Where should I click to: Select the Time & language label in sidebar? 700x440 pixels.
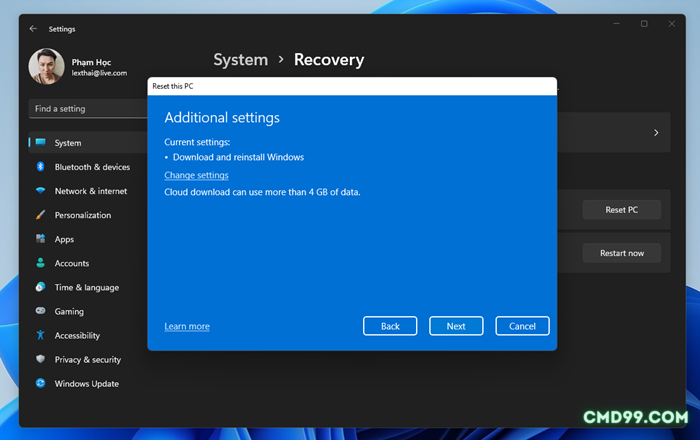[x=87, y=287]
